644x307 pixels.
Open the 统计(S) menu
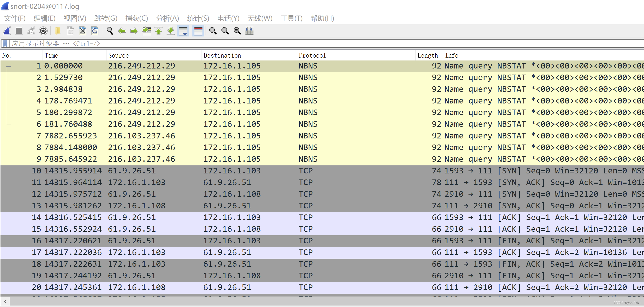pyautogui.click(x=198, y=18)
